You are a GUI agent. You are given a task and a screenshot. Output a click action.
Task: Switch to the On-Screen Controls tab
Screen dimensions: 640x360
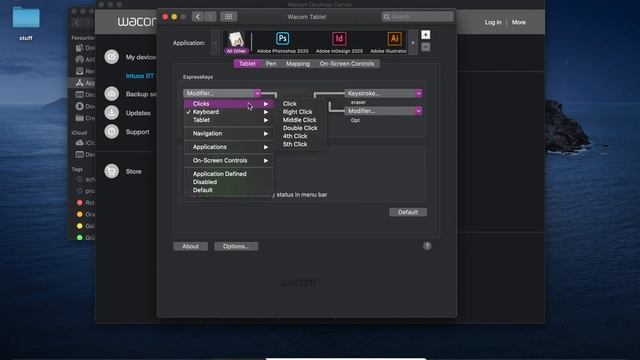coord(347,64)
